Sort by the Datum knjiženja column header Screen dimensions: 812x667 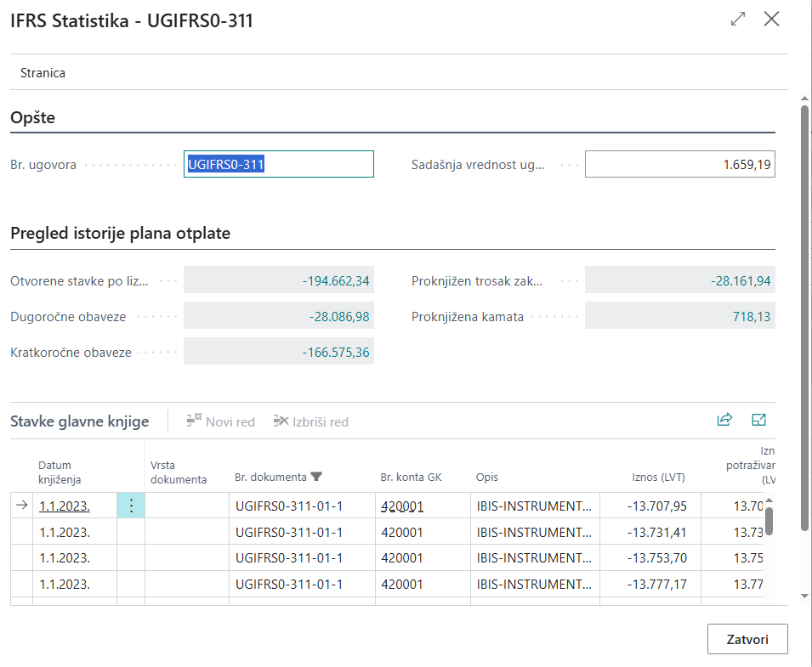(60, 472)
